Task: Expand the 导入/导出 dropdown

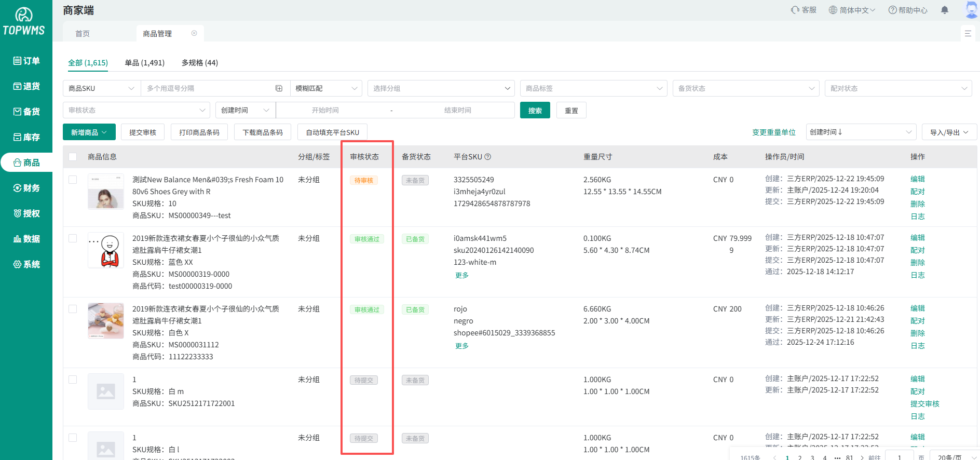Action: click(x=949, y=132)
